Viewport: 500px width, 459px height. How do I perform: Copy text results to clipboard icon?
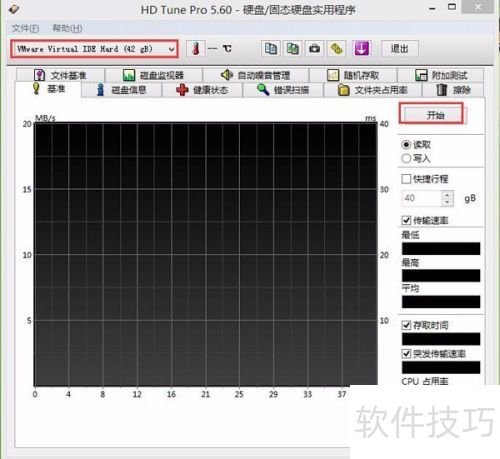click(271, 49)
